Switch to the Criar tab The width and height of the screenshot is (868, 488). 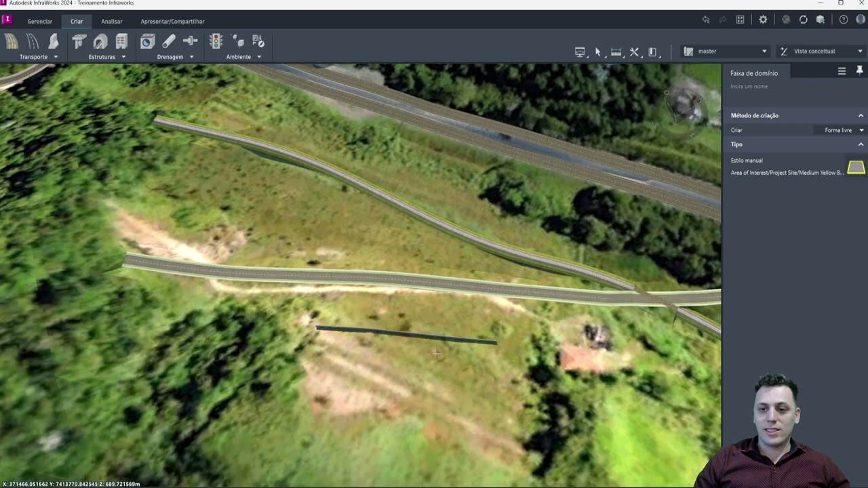pyautogui.click(x=77, y=22)
